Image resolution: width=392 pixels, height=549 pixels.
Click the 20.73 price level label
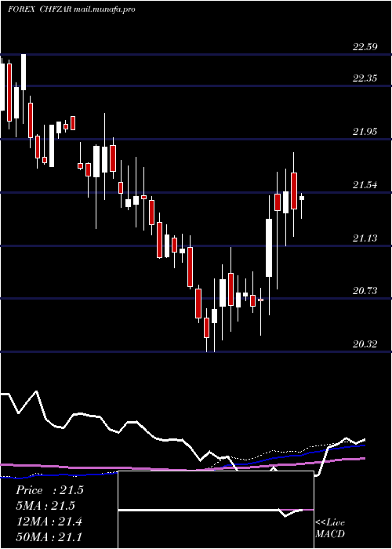(x=365, y=291)
